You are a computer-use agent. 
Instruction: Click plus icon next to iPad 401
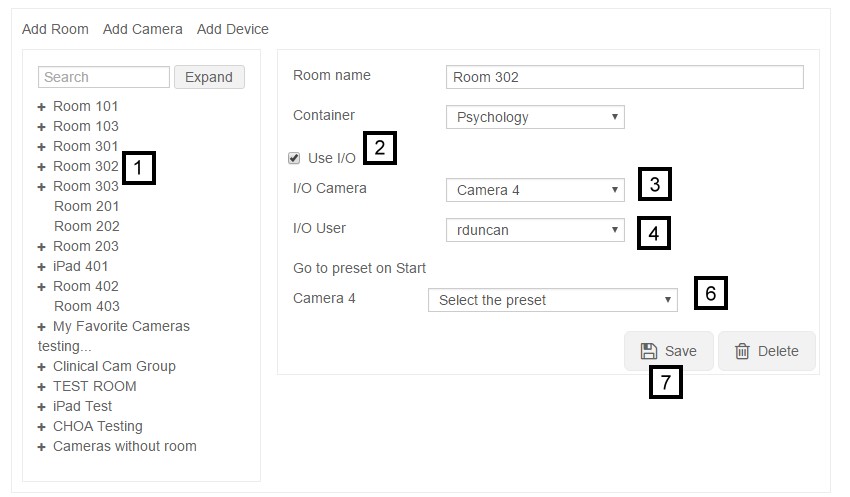(x=41, y=267)
